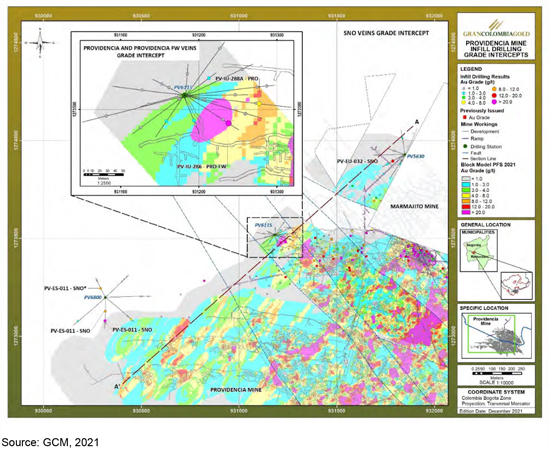The height and width of the screenshot is (449, 549).
Task: Click the PV-IU-288A - PRO label in inset
Action: pyautogui.click(x=237, y=79)
